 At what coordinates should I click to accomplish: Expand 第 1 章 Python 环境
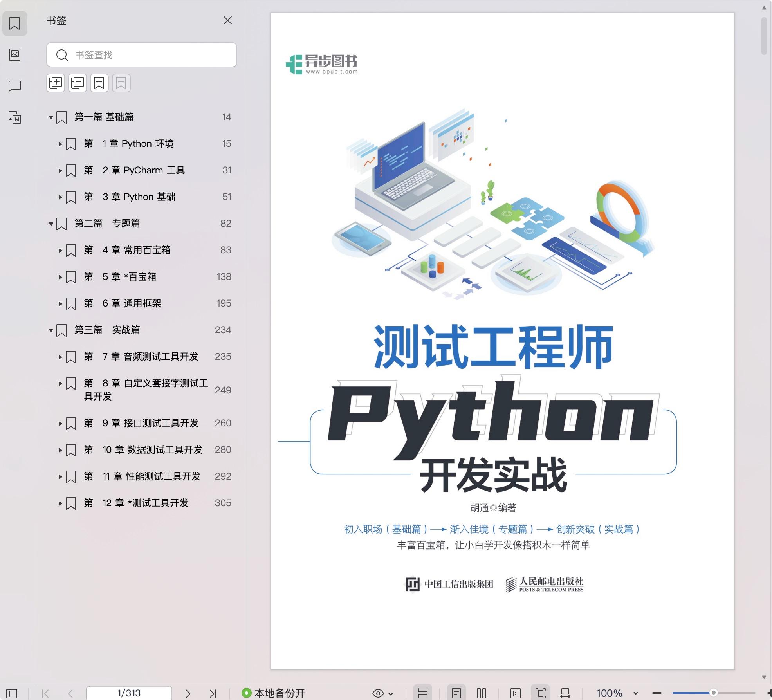click(x=60, y=144)
